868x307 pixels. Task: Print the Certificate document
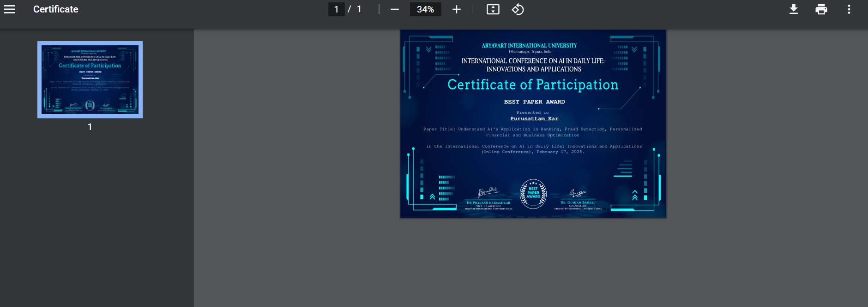tap(821, 9)
